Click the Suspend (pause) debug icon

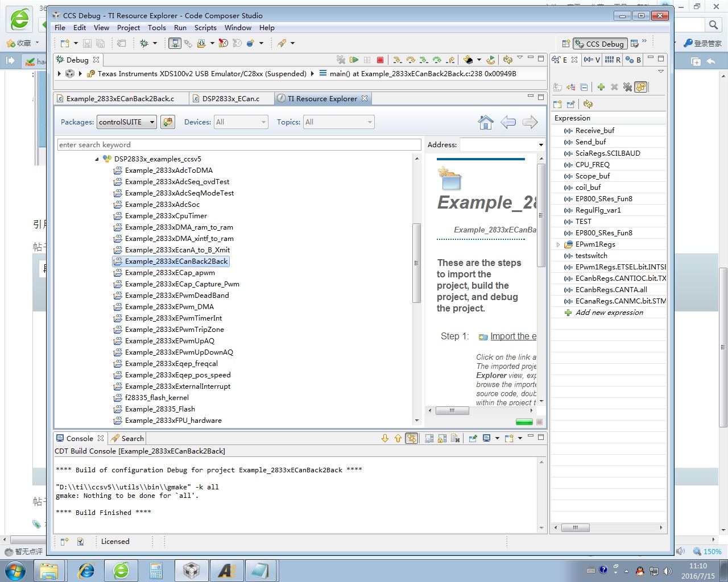[x=367, y=60]
